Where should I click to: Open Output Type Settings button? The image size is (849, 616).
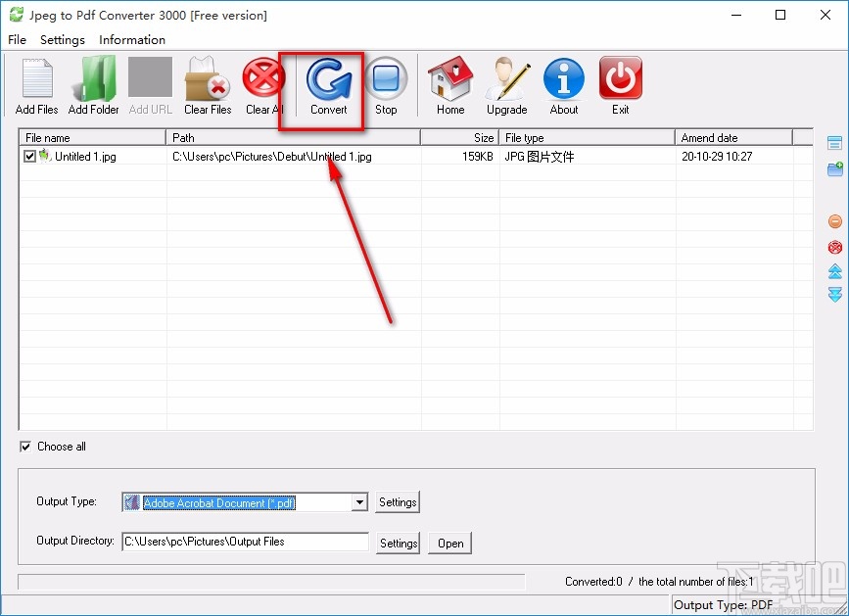397,501
